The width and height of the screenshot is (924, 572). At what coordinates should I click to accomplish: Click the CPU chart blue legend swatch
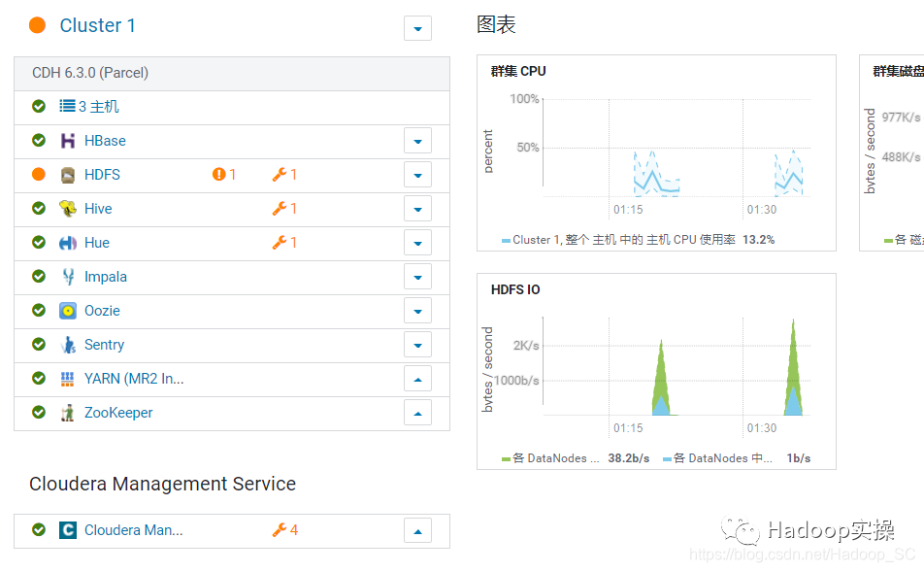coord(506,241)
